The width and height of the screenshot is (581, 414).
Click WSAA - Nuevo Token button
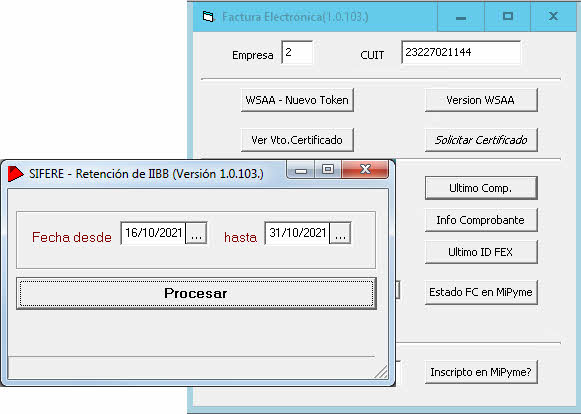[x=297, y=100]
